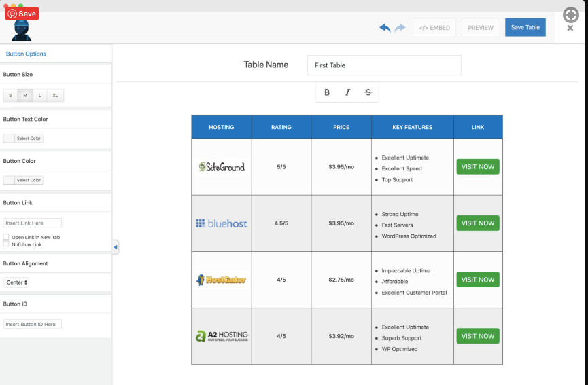
Task: Enable Nofollow Link checkbox
Action: (6, 244)
